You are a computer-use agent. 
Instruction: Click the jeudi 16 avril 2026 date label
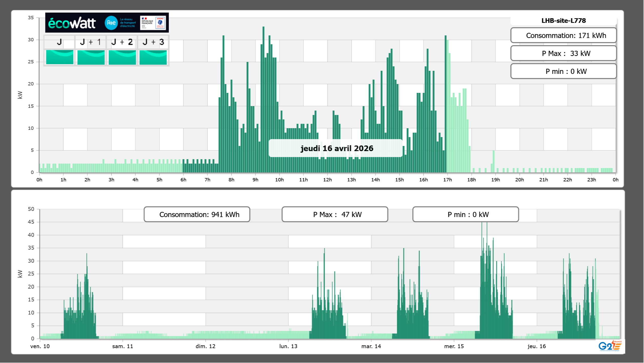[x=336, y=148]
